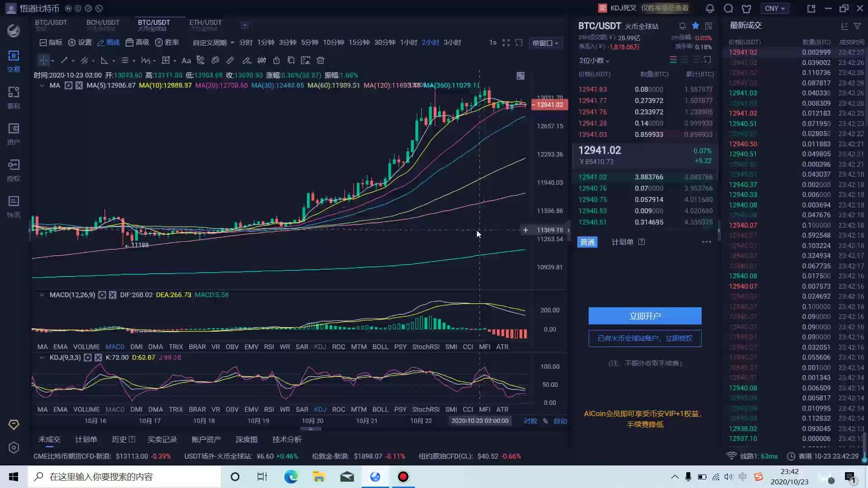
Task: Click the diamond VIP icon in sidebar
Action: [x=14, y=424]
